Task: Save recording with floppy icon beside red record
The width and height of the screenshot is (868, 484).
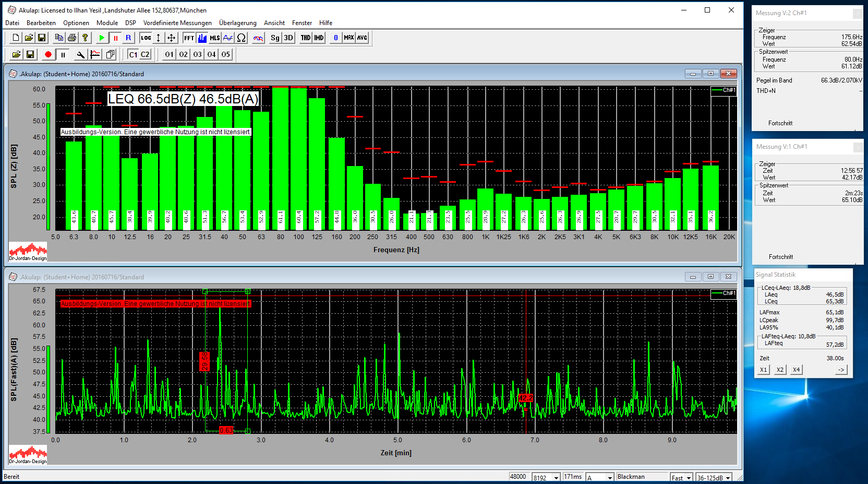Action: (x=30, y=54)
